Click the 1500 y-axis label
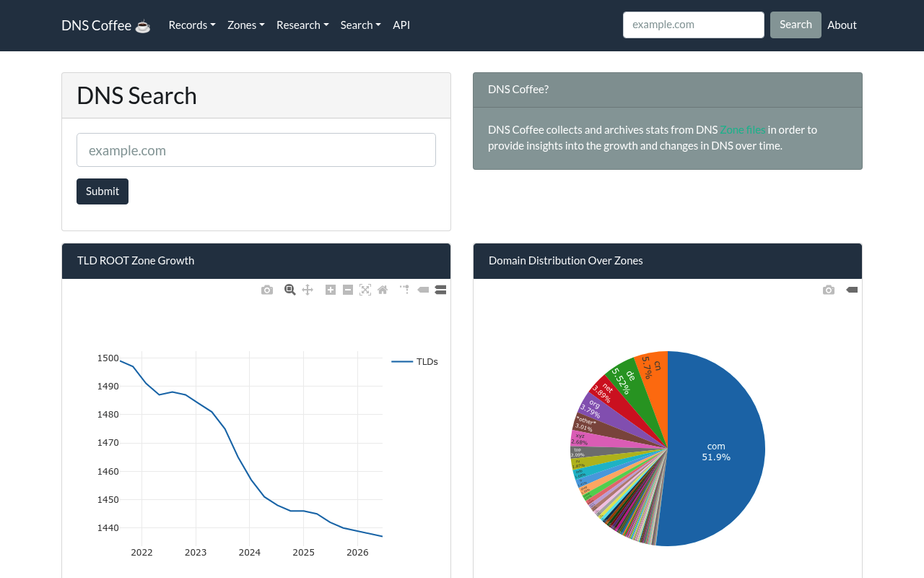This screenshot has height=578, width=924. point(108,358)
